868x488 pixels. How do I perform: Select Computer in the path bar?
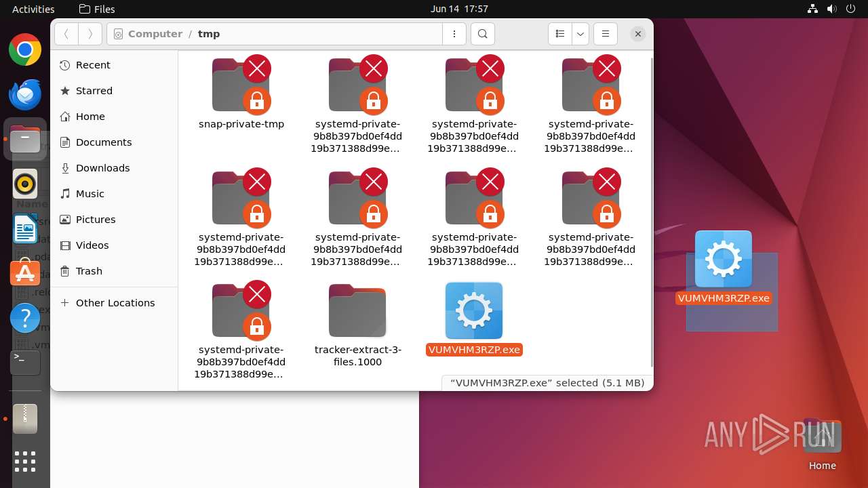coord(155,34)
